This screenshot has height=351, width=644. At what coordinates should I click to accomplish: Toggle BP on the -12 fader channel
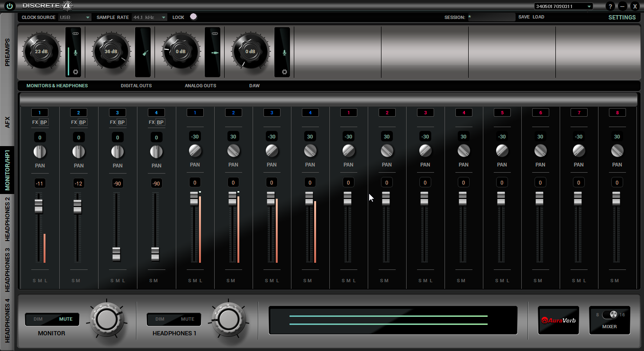point(82,122)
